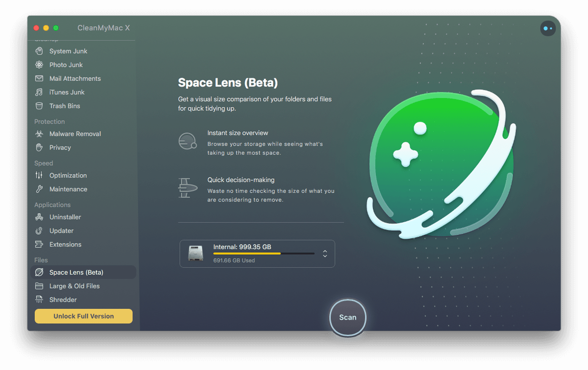Click the yellow minimize window button

pos(46,28)
